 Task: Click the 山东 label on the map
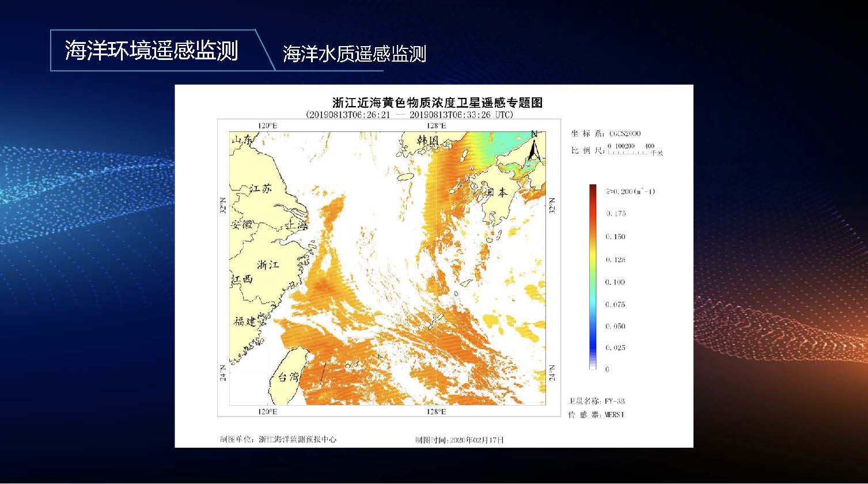242,140
